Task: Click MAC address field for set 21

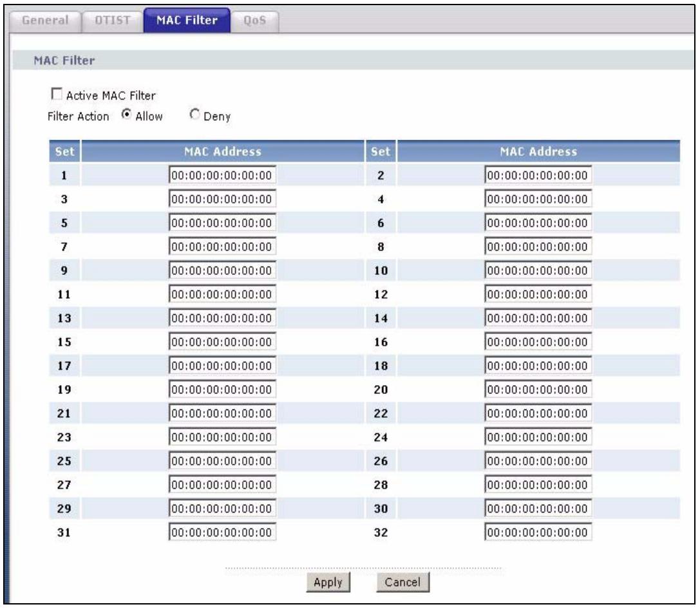Action: tap(222, 413)
